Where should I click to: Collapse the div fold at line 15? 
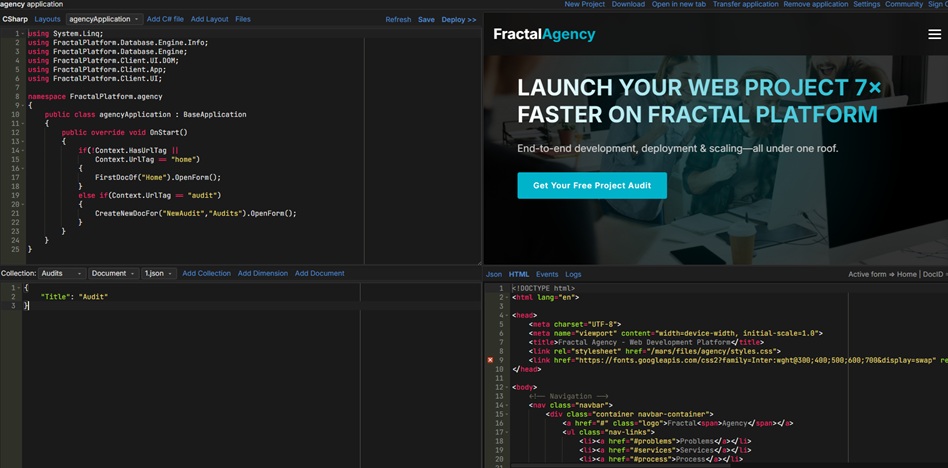(x=507, y=414)
